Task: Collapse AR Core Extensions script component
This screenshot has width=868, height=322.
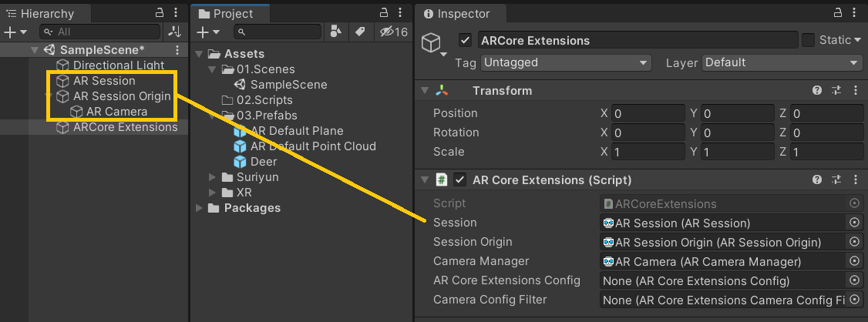Action: pos(425,179)
